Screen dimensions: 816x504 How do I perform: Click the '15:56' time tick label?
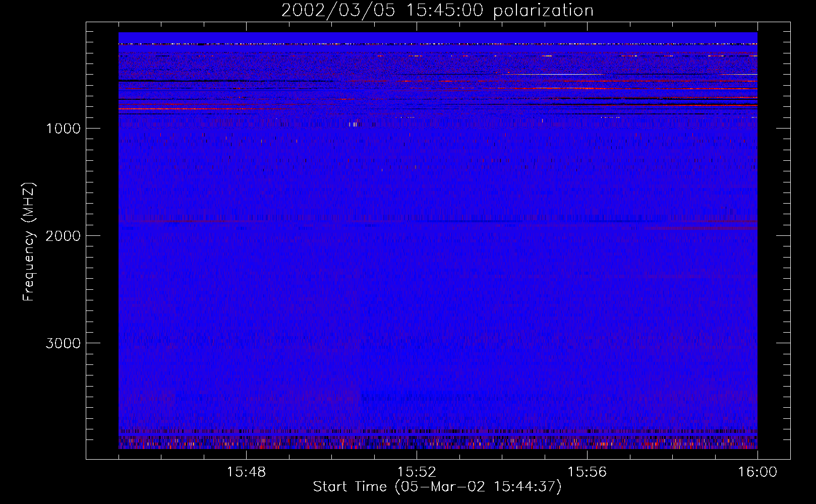tap(587, 472)
